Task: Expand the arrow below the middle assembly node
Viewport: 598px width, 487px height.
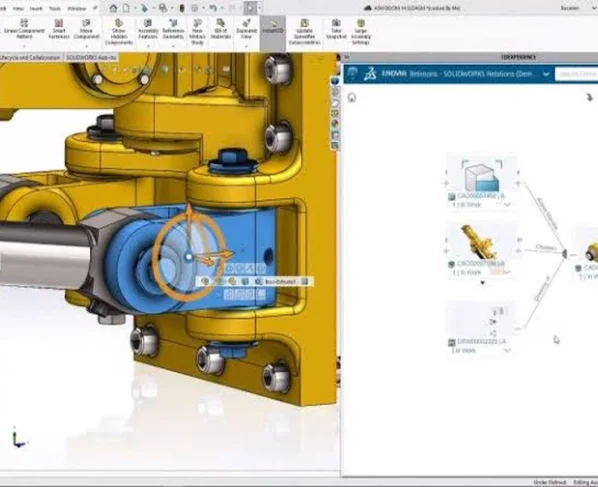Action: (x=482, y=283)
